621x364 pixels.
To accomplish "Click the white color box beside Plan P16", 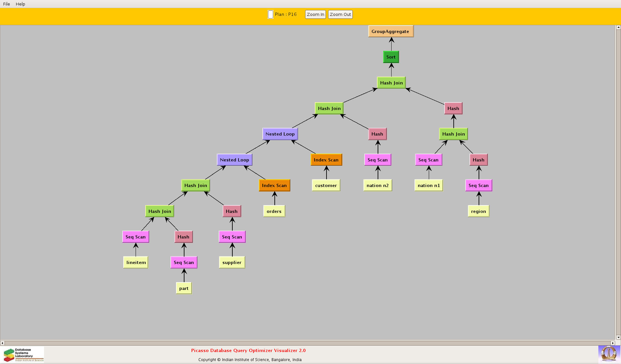I will pyautogui.click(x=271, y=15).
